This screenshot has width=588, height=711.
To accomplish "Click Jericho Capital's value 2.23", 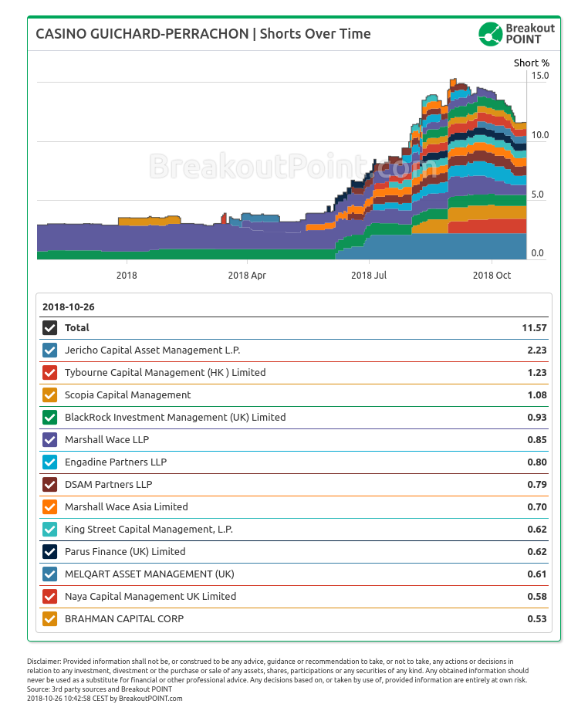I will coord(537,350).
